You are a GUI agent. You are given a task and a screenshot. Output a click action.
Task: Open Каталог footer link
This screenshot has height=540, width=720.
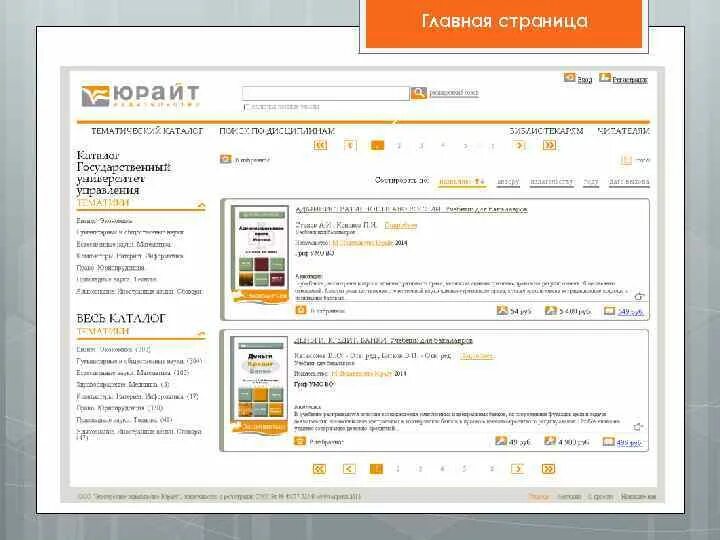(x=569, y=496)
